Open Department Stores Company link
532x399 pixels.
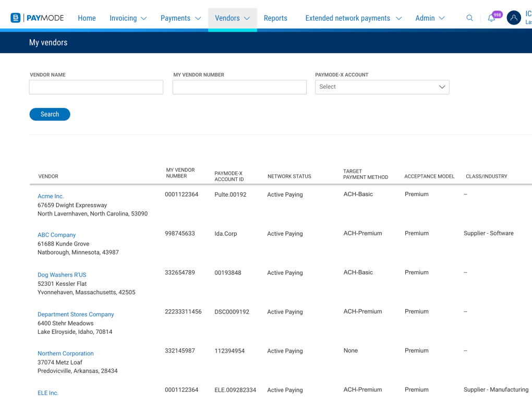(x=76, y=315)
